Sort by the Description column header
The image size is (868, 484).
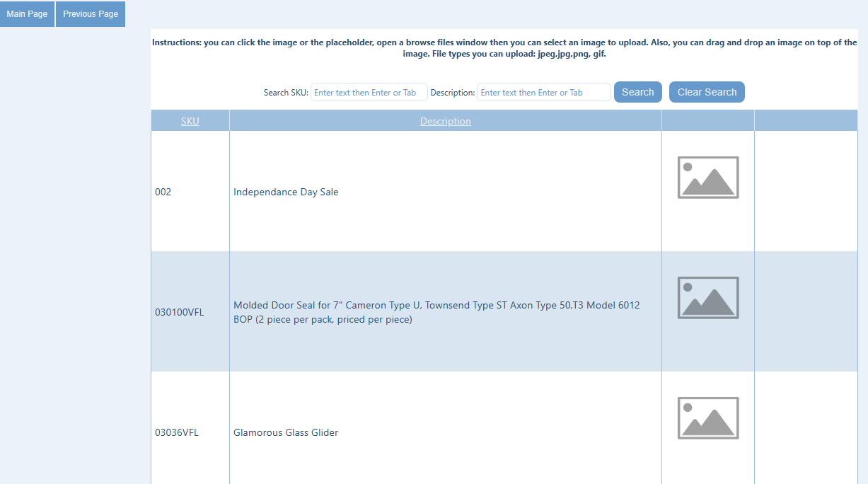click(445, 121)
